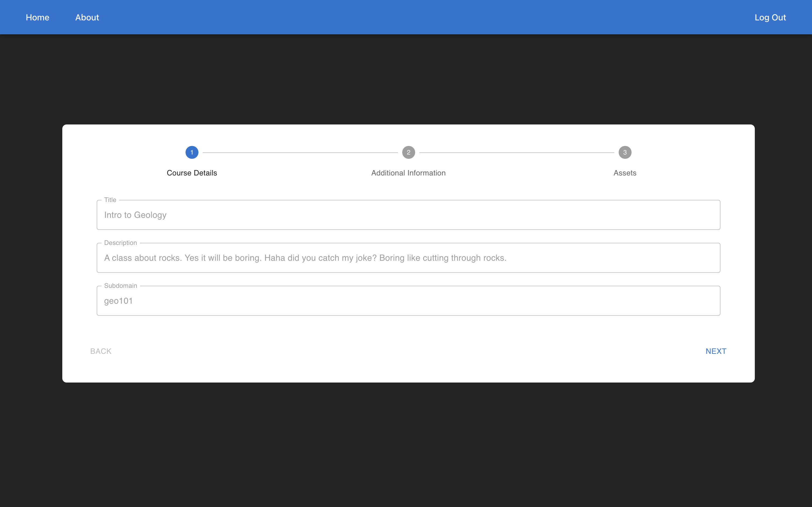The width and height of the screenshot is (812, 507).
Task: Click the gray step 2 circle icon
Action: pos(408,152)
